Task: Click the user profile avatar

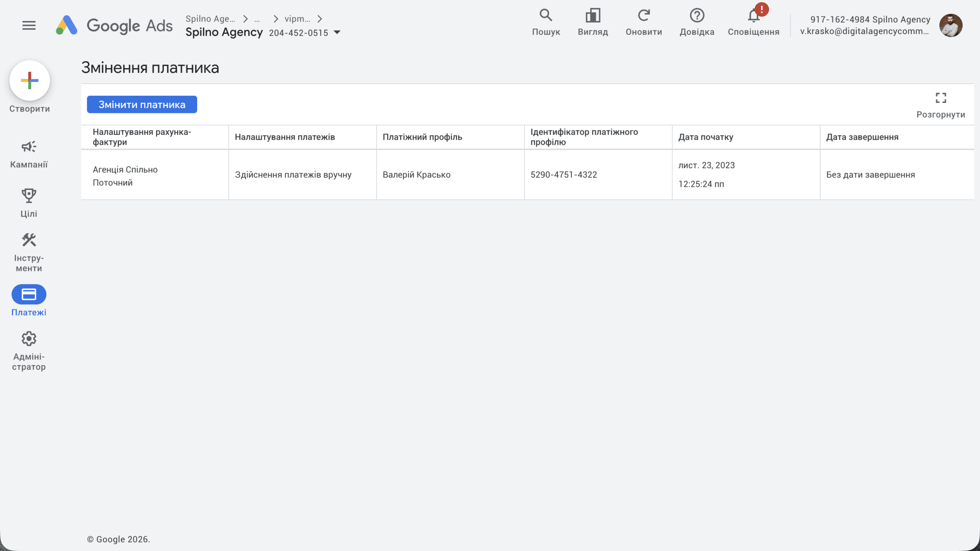Action: click(951, 25)
